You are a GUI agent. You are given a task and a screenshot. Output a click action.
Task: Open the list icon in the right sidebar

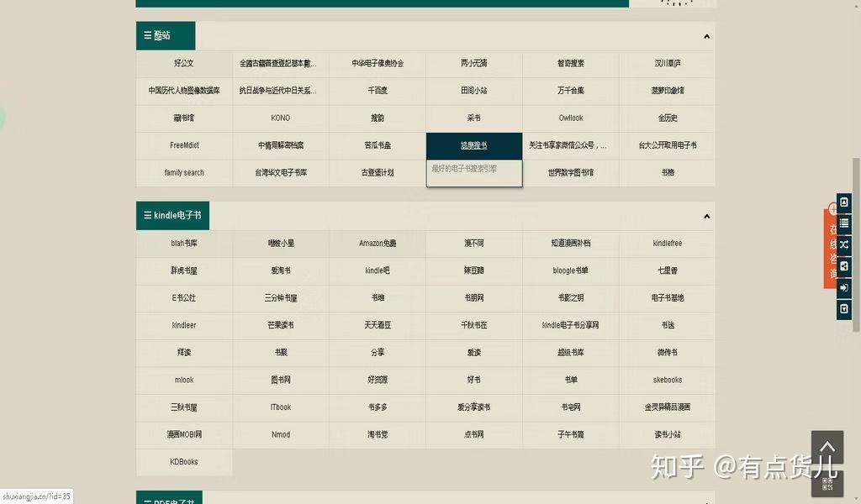(x=843, y=223)
